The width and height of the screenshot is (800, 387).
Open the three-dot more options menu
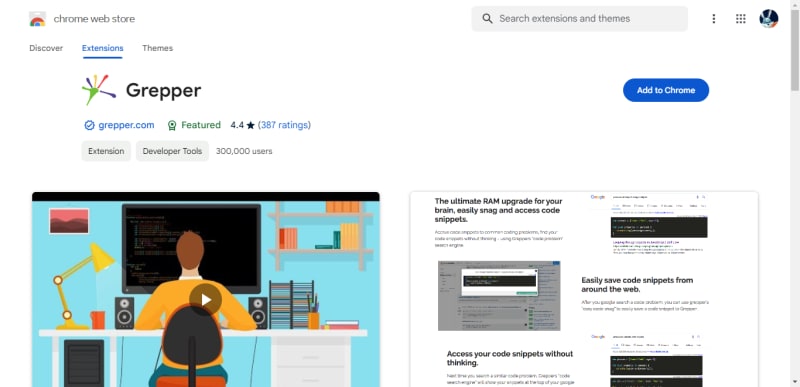(714, 19)
